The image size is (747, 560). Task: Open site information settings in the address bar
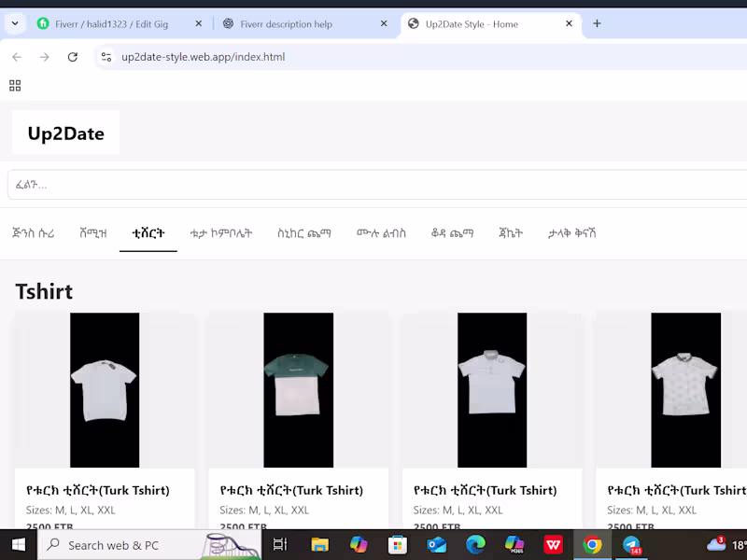point(106,57)
